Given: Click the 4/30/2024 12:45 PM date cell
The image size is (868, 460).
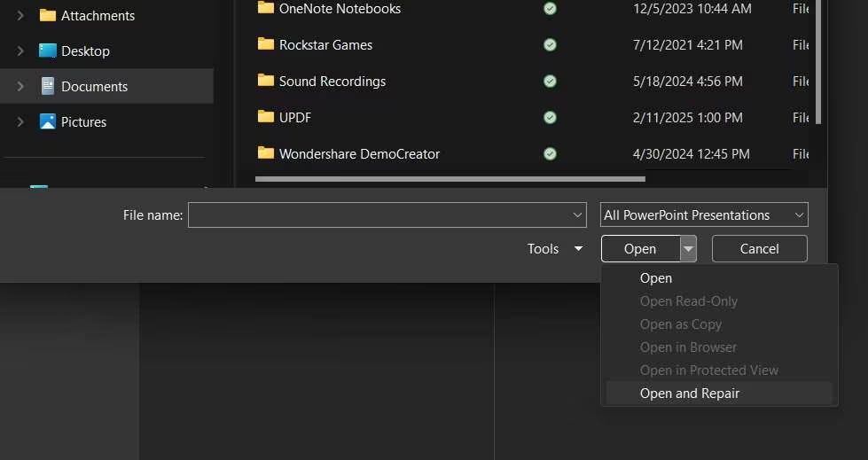Looking at the screenshot, I should (x=692, y=154).
